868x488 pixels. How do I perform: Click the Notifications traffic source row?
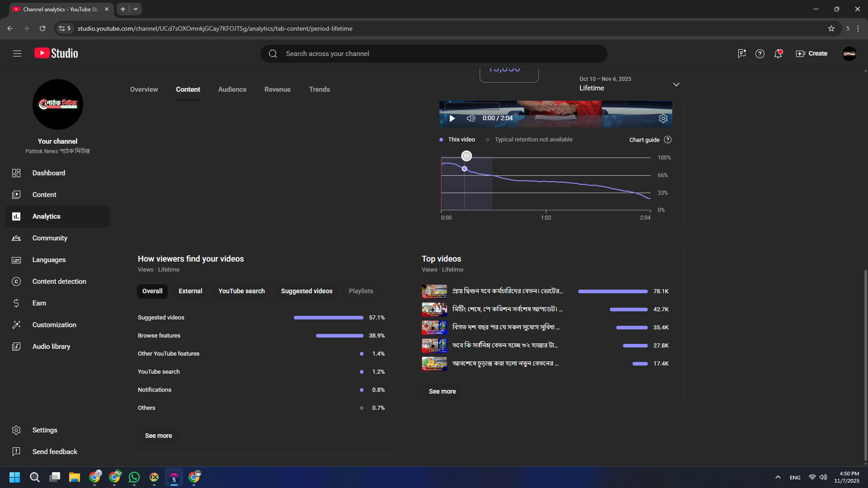(x=261, y=390)
